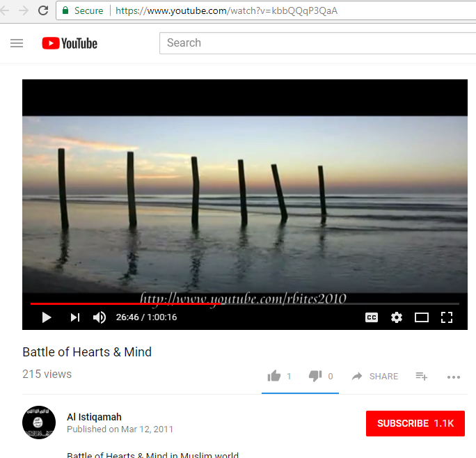The width and height of the screenshot is (476, 458).
Task: Open video settings gear
Action: point(397,317)
